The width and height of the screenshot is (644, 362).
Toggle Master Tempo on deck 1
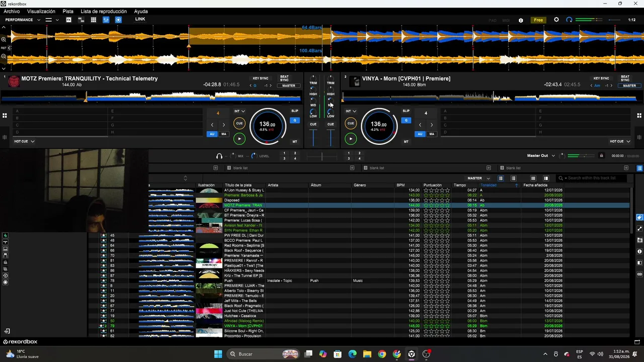[x=295, y=142]
